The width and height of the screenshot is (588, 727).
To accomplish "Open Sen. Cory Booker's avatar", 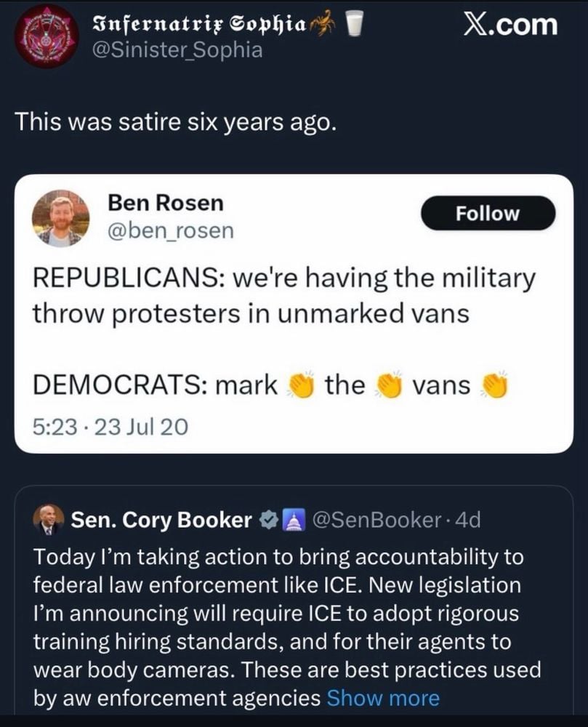I will pyautogui.click(x=49, y=521).
